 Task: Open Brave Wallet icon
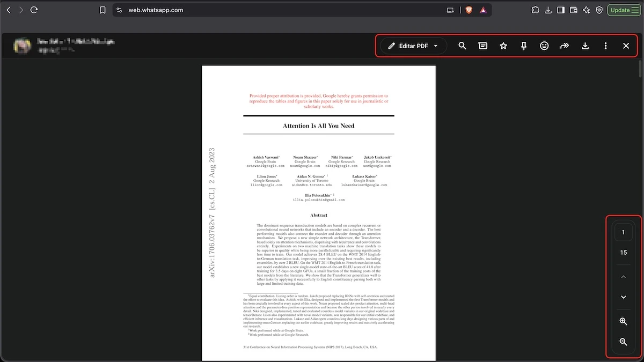tap(574, 10)
